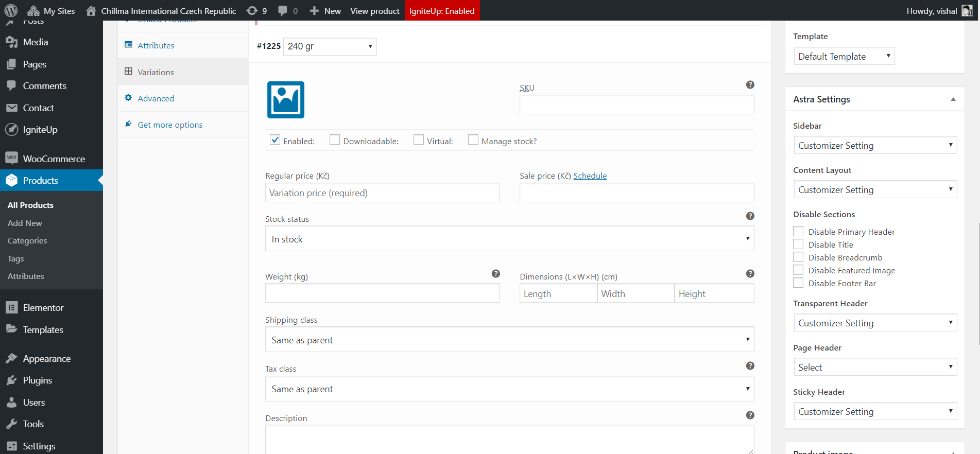Click Stock status help icon
The height and width of the screenshot is (454, 980).
coord(750,216)
